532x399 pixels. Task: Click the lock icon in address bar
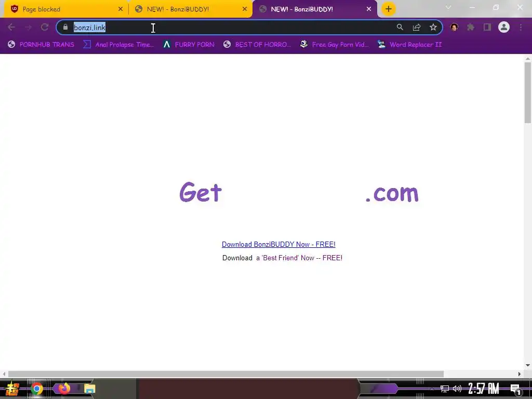(x=65, y=27)
